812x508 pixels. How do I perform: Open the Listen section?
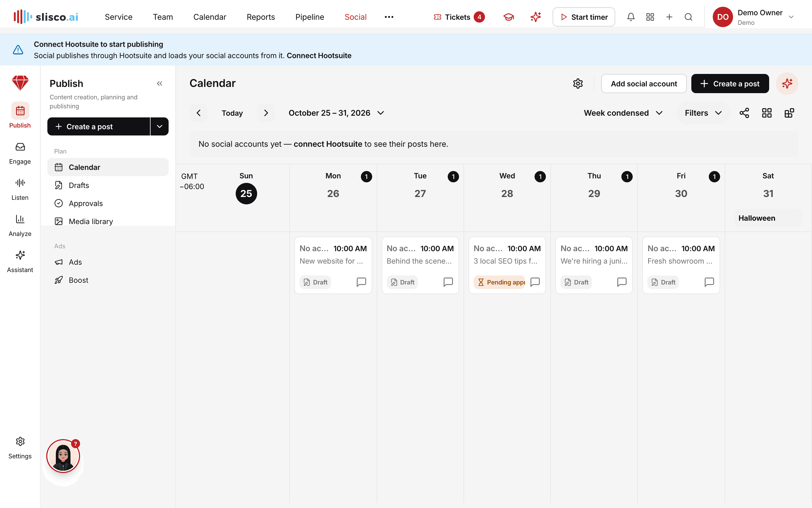click(20, 189)
